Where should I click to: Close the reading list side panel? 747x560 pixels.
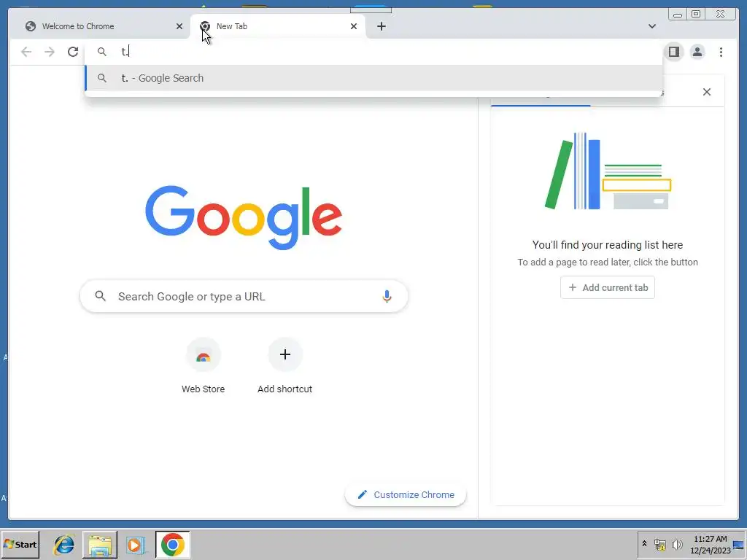tap(706, 92)
